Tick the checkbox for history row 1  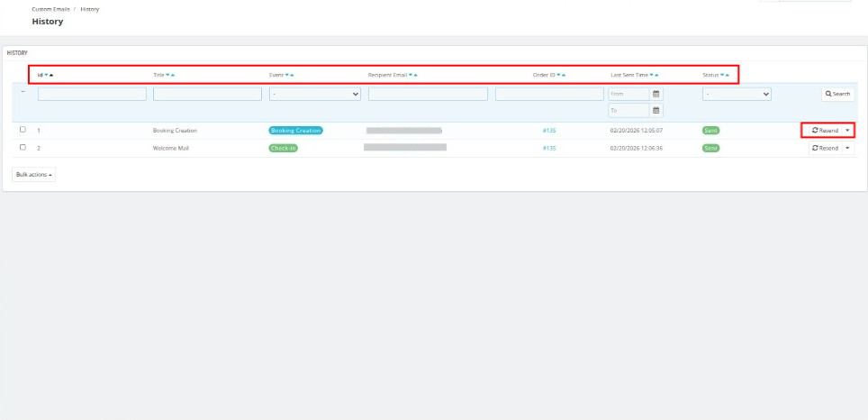[23, 130]
